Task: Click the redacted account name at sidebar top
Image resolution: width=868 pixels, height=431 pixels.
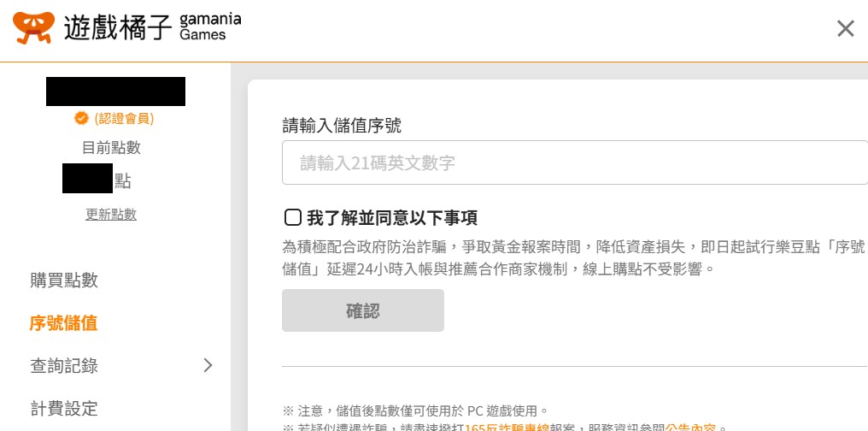Action: point(115,92)
